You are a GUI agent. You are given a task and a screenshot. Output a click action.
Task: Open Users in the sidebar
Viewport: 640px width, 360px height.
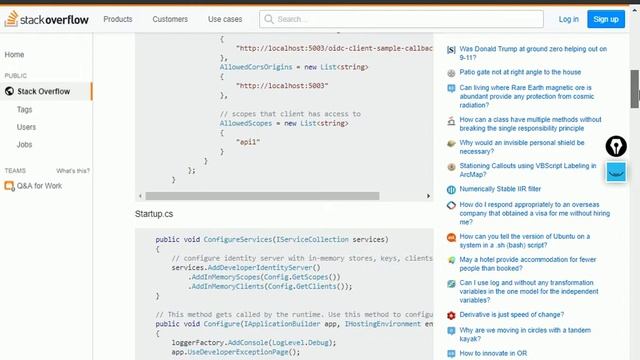26,127
